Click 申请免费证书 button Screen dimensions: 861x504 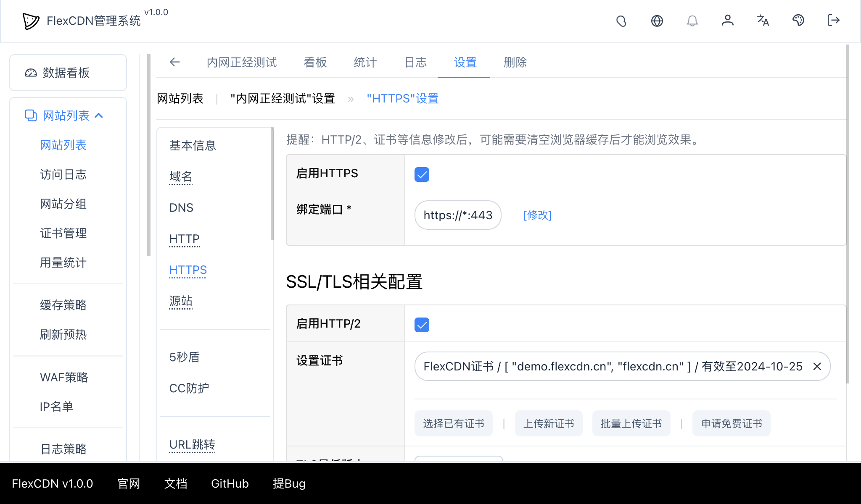point(731,423)
